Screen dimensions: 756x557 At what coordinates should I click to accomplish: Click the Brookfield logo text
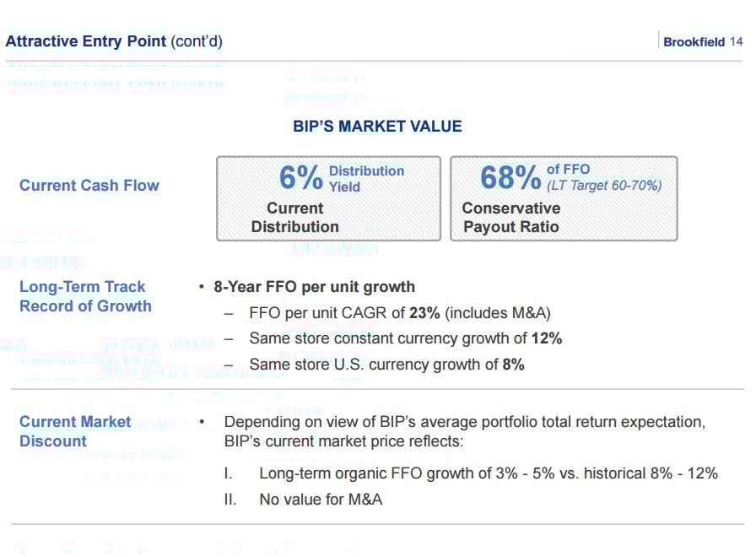[x=694, y=42]
